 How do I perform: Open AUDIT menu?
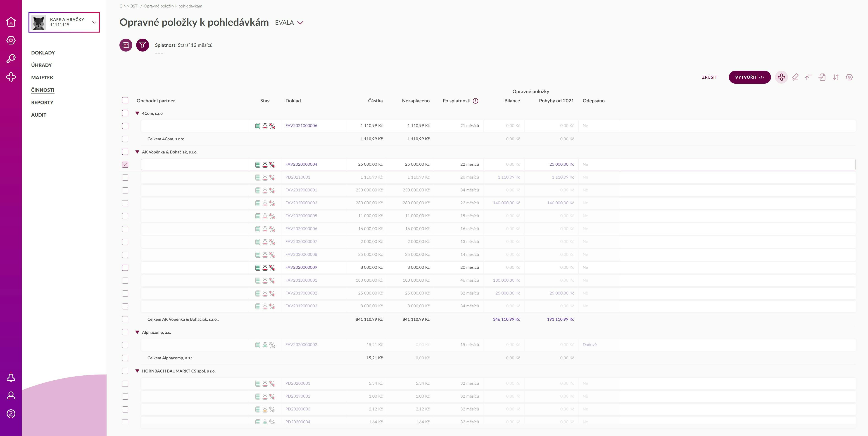tap(39, 115)
